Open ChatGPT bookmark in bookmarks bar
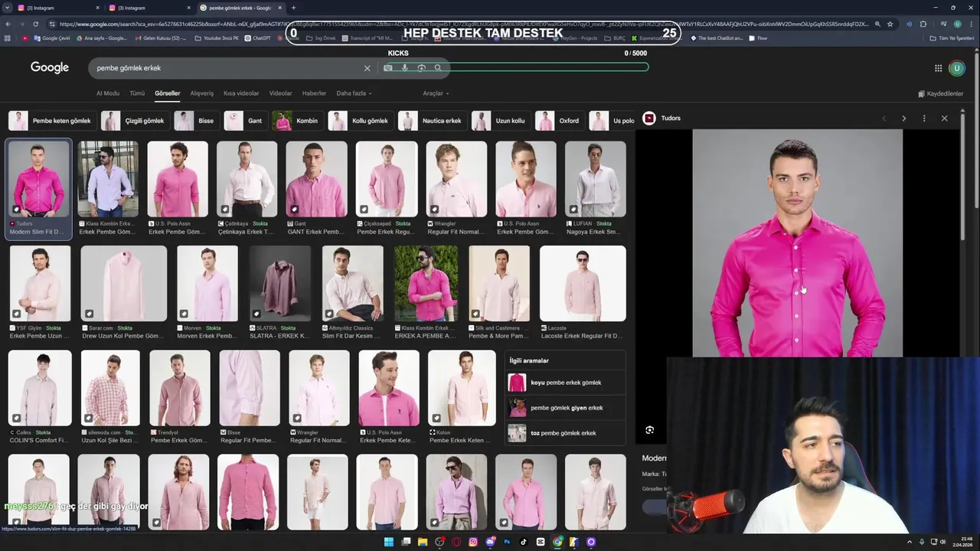 click(x=257, y=37)
